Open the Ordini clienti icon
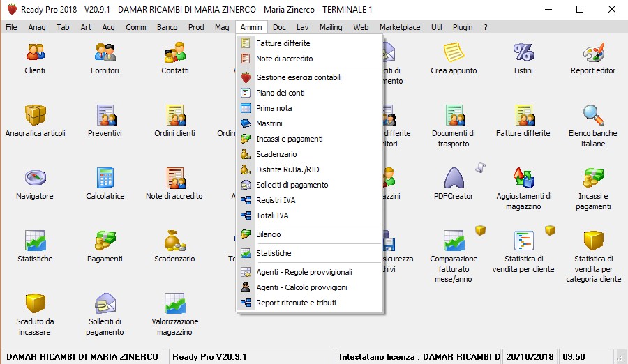The height and width of the screenshot is (364, 628). (x=175, y=115)
